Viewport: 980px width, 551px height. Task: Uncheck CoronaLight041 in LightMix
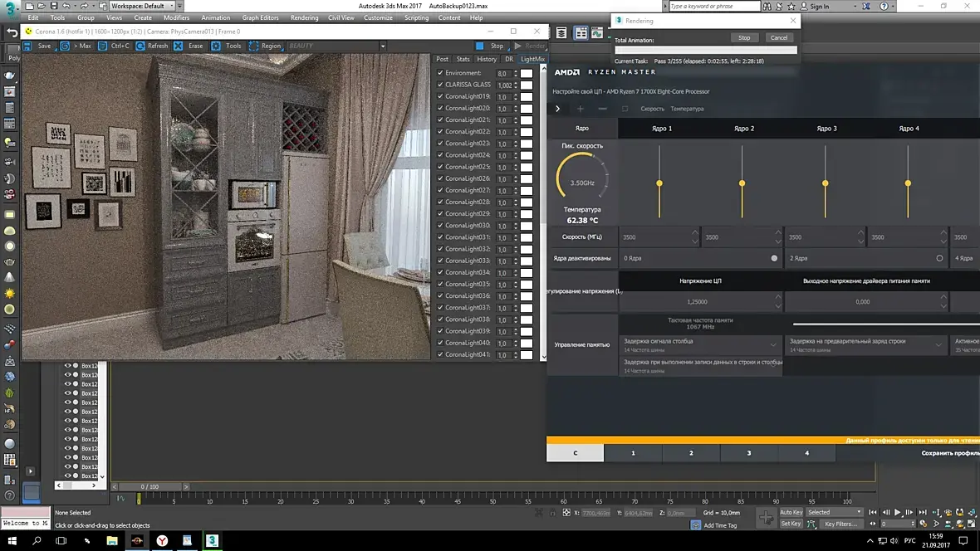(x=440, y=355)
